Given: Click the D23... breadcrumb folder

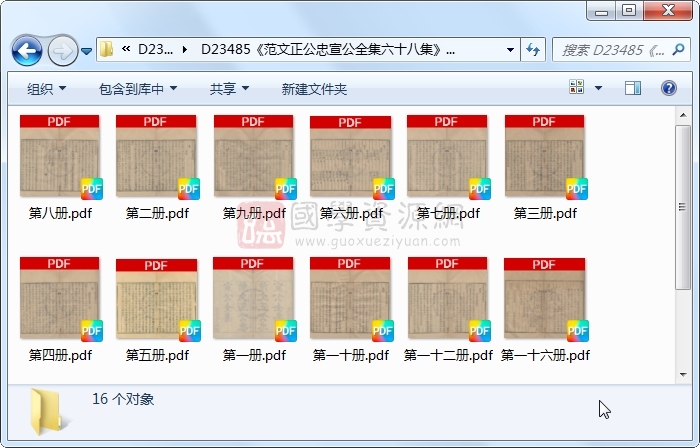Looking at the screenshot, I should (155, 49).
